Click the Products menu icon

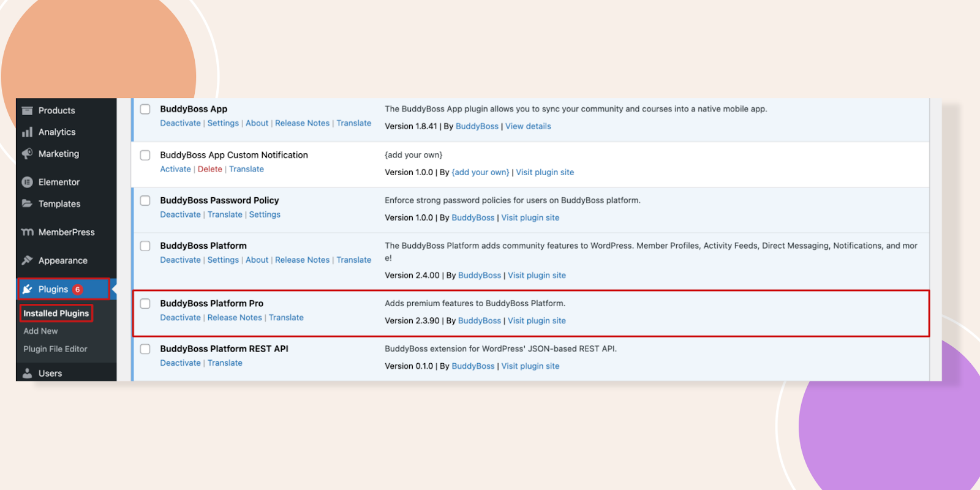[27, 111]
